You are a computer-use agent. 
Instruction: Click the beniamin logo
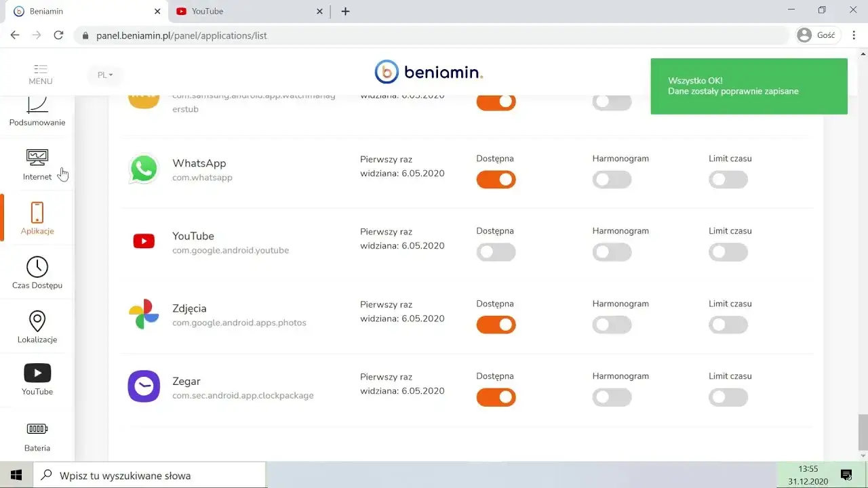coord(429,72)
